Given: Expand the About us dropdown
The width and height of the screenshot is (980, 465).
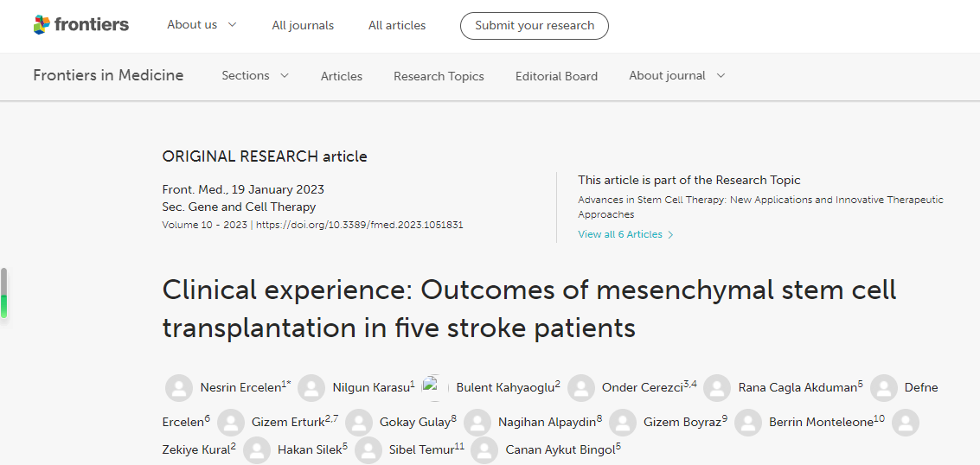Looking at the screenshot, I should 202,25.
